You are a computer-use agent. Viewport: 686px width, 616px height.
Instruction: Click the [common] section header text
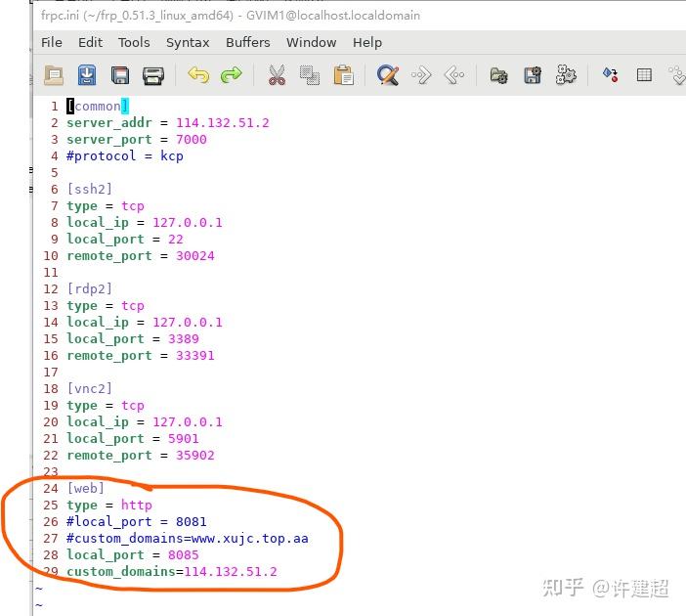click(98, 107)
